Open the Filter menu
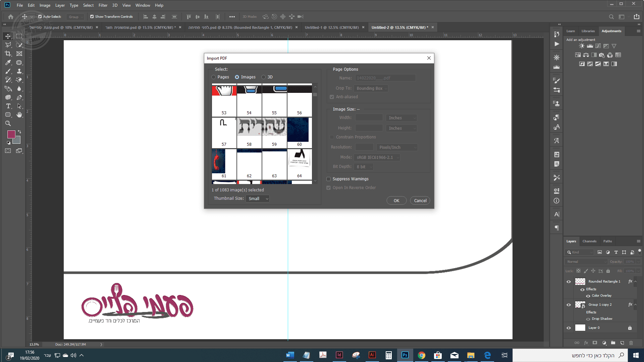Screen dimensions: 644x362 103,5
